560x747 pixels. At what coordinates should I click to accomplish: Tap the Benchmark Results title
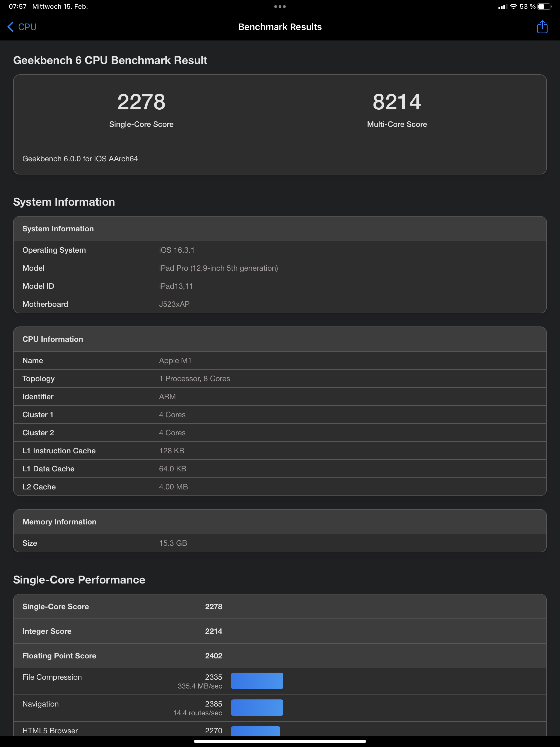coord(280,27)
